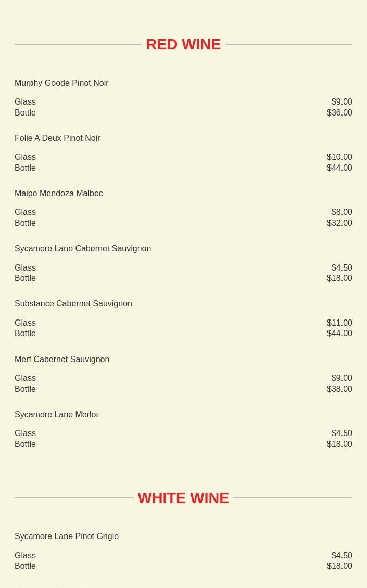Viewport: 367px width, 588px height.
Task: Select Folie A Deux Pinot Noir
Action: [x=57, y=138]
